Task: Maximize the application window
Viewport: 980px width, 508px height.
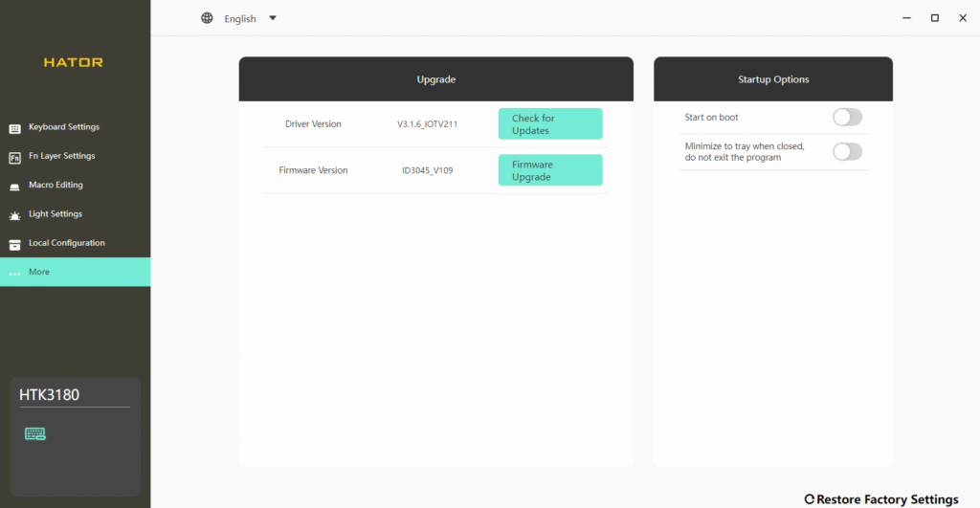Action: [x=935, y=18]
